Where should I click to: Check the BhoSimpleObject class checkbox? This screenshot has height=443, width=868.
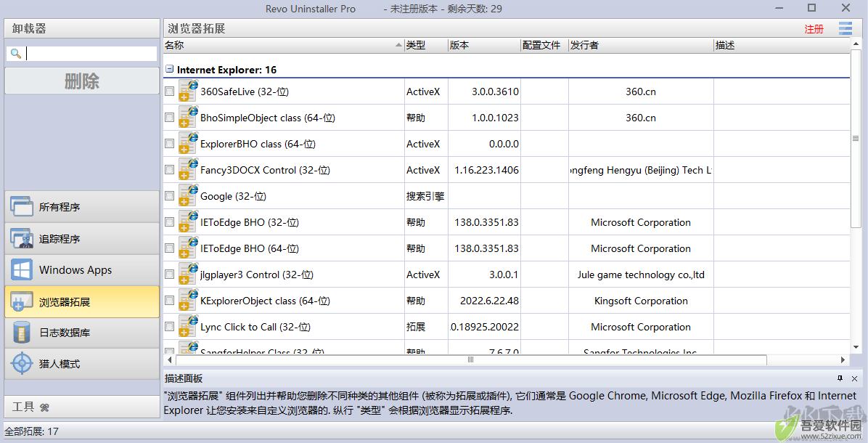(169, 117)
